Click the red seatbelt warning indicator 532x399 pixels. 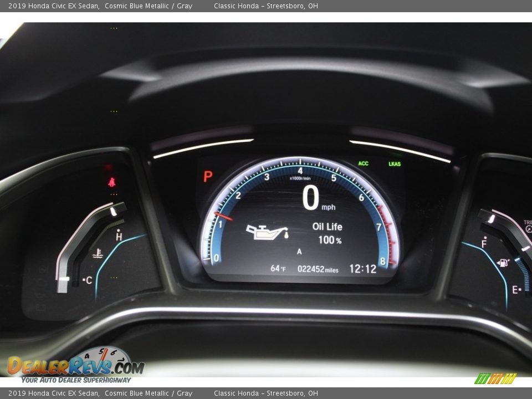pos(111,182)
